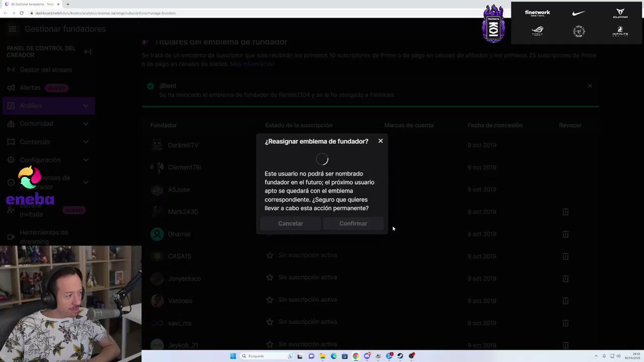Screen dimensions: 644x362
Task: Click the star icon in Varoooo row
Action: tap(270, 300)
